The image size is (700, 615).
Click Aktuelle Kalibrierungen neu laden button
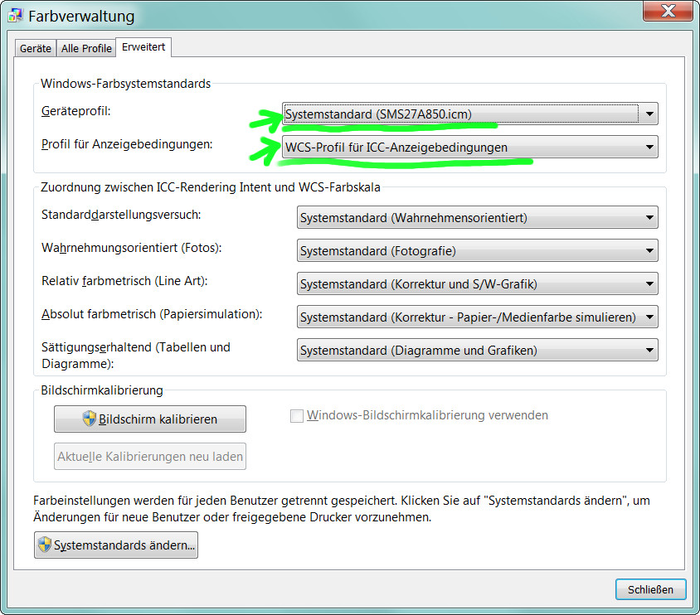[150, 456]
